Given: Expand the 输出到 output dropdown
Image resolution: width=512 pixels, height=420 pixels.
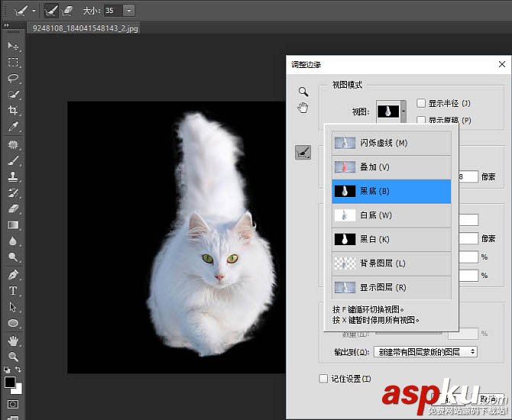Looking at the screenshot, I should pos(425,351).
